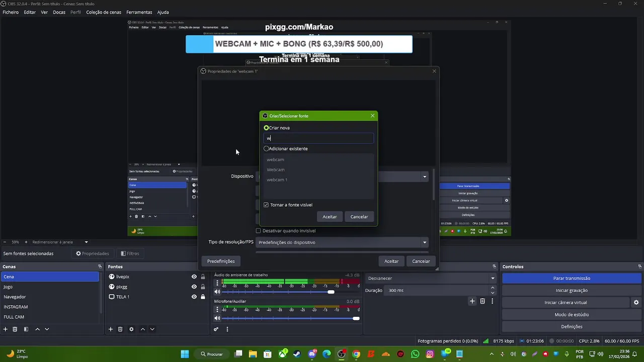Open the Editar menu

pyautogui.click(x=30, y=12)
